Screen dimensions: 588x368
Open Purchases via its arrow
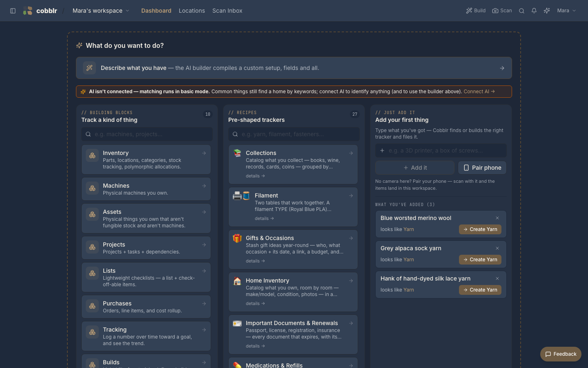pyautogui.click(x=204, y=303)
